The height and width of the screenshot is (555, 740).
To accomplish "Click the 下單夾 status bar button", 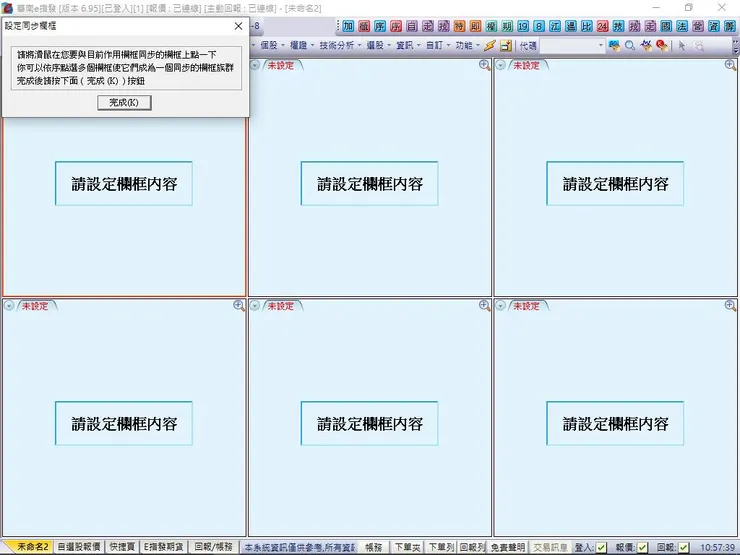I will [x=407, y=547].
